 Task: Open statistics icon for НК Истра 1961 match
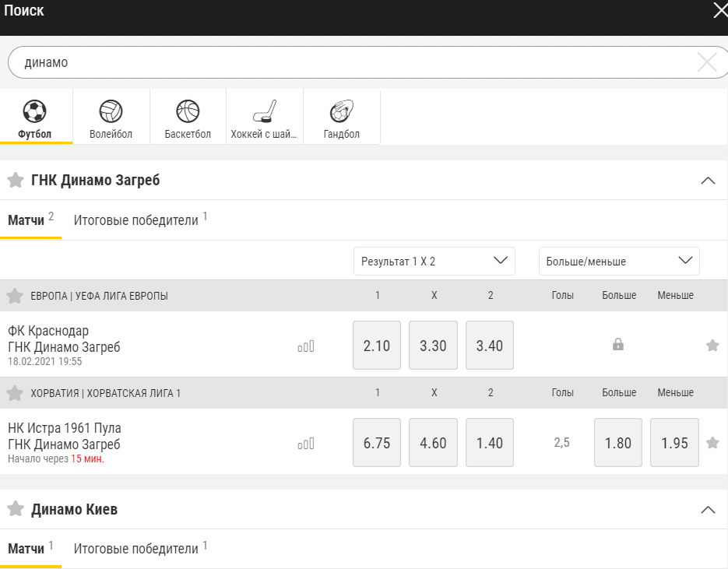pyautogui.click(x=306, y=444)
